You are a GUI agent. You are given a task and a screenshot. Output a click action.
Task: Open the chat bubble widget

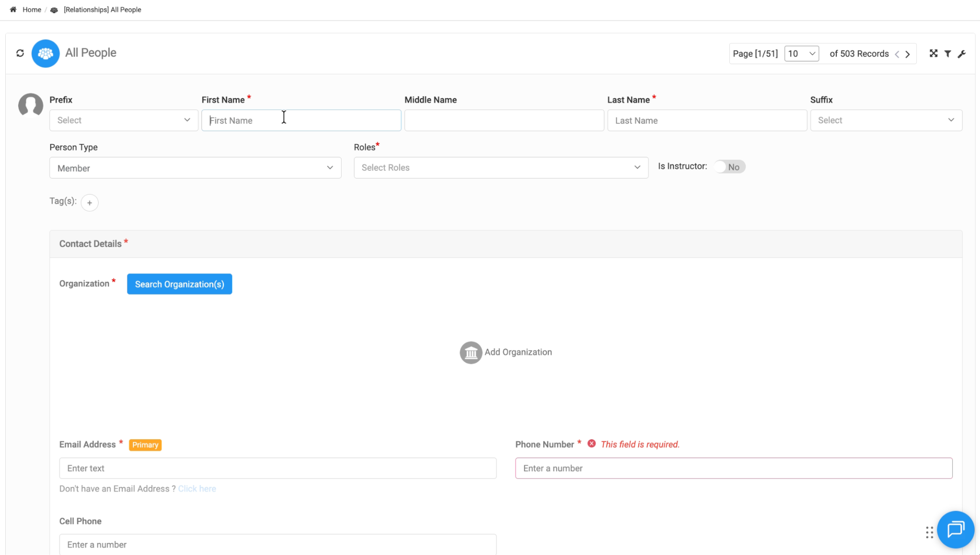click(x=955, y=529)
